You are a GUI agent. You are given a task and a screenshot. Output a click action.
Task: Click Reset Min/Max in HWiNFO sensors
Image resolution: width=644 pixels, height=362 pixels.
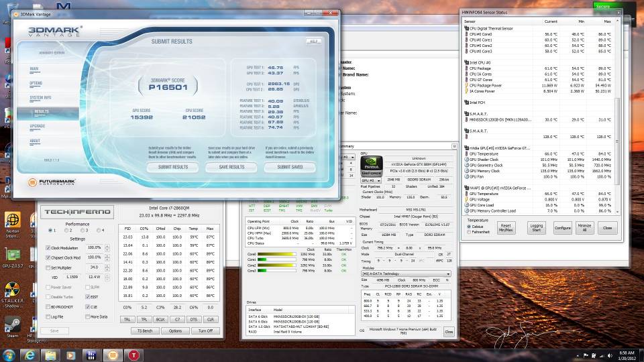tap(506, 228)
